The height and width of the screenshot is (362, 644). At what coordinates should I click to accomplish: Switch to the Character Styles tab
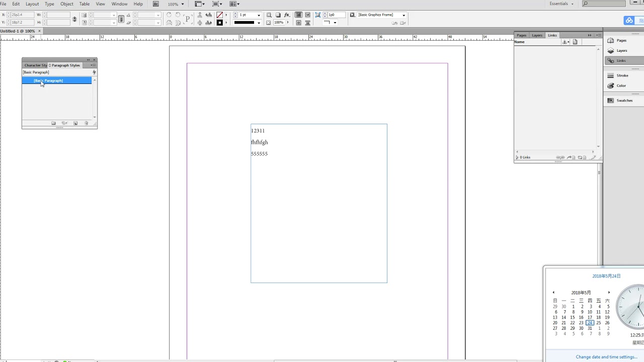[35, 65]
